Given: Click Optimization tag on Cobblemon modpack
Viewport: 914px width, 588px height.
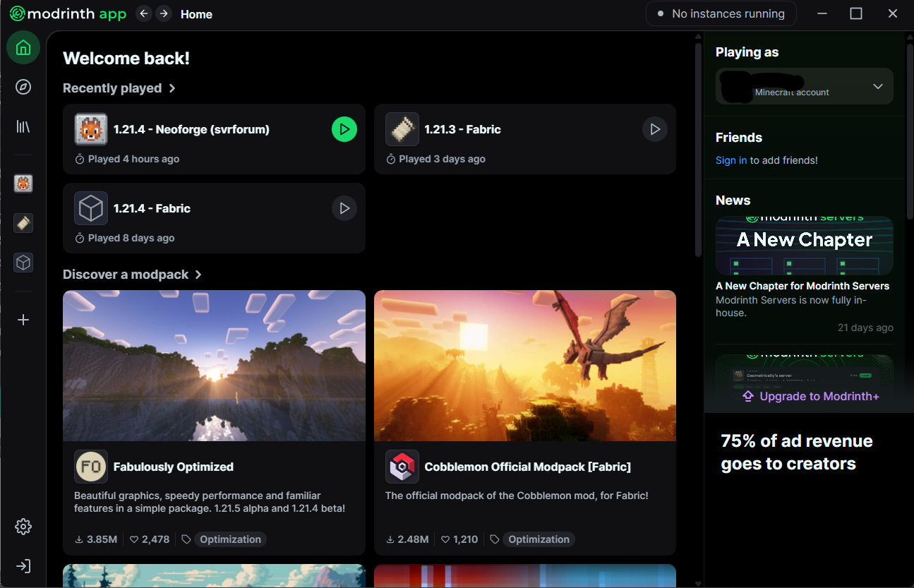Looking at the screenshot, I should pyautogui.click(x=539, y=539).
